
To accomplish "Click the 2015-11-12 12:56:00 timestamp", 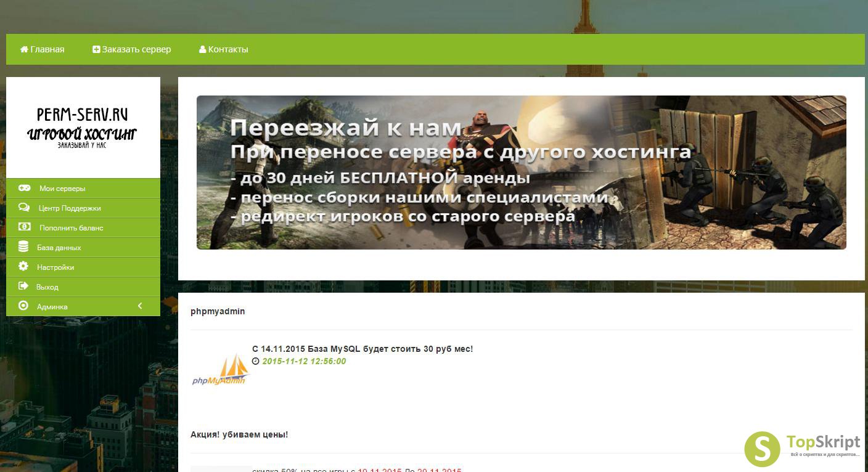I will tap(304, 361).
